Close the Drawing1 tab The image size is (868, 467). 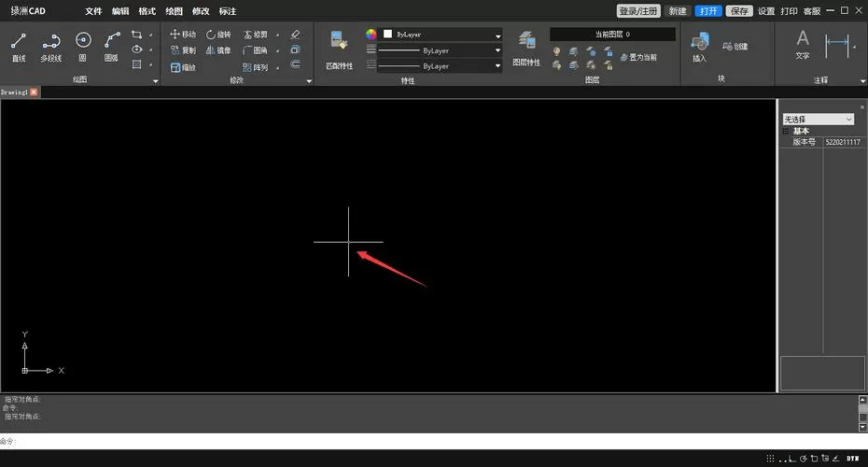(34, 92)
